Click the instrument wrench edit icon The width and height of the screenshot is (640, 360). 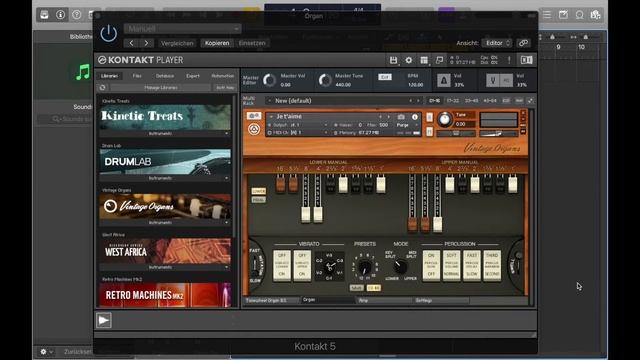coord(254,116)
